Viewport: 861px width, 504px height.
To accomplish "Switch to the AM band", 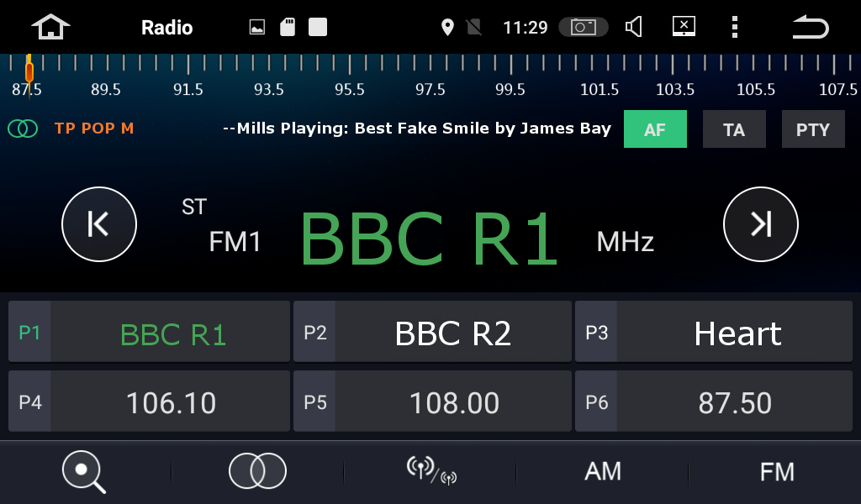I will (x=603, y=472).
